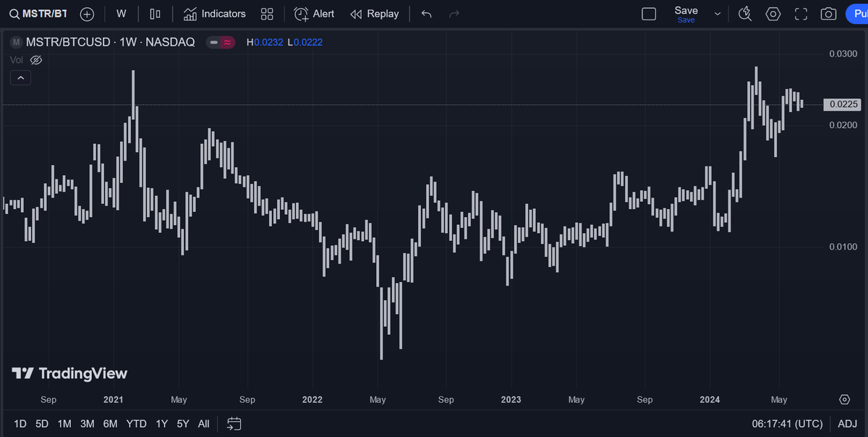Redo the last chart action
Image resolution: width=868 pixels, height=437 pixels.
(x=454, y=14)
